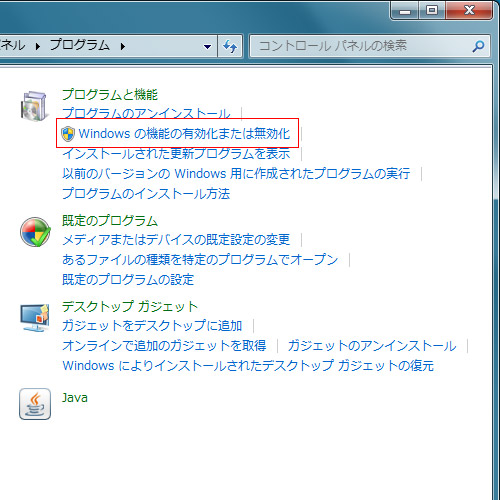The image size is (500, 500).
Task: Maximize the Control Panel window
Action: coord(432,10)
